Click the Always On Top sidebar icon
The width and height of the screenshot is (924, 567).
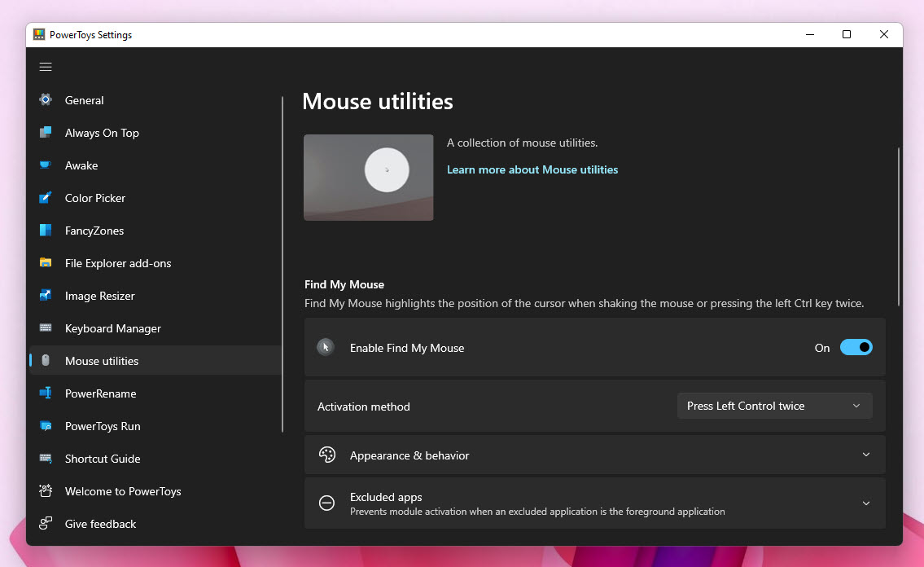point(46,132)
